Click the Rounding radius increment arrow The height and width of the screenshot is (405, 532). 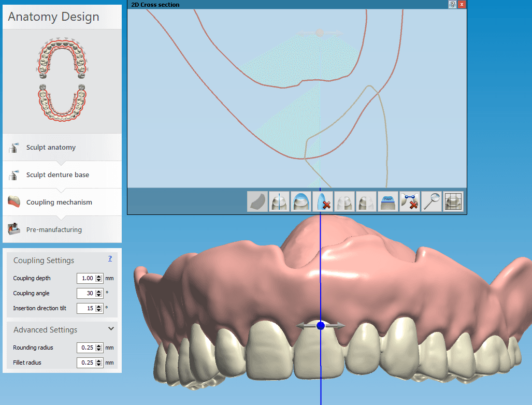click(x=99, y=345)
